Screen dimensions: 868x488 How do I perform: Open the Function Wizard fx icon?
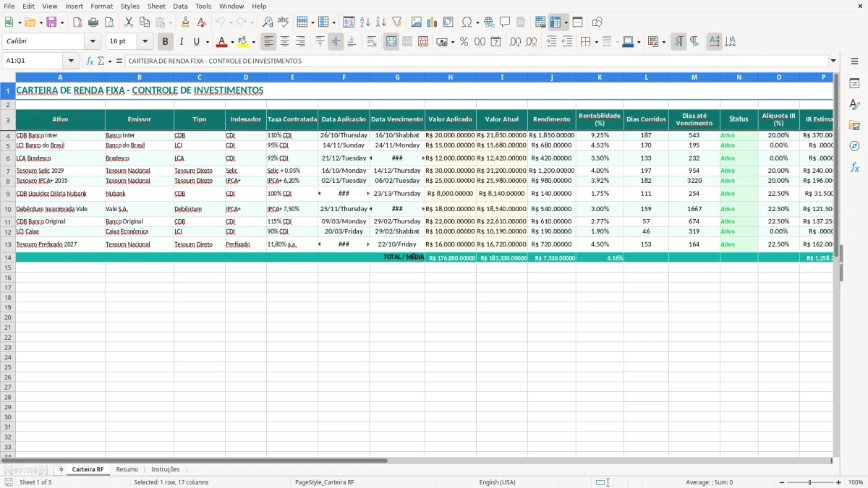pos(90,61)
